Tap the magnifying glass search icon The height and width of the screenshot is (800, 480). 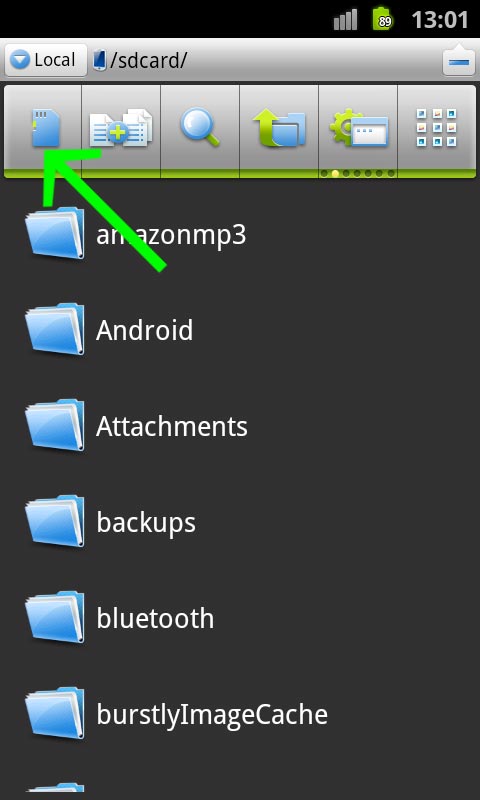(x=200, y=128)
